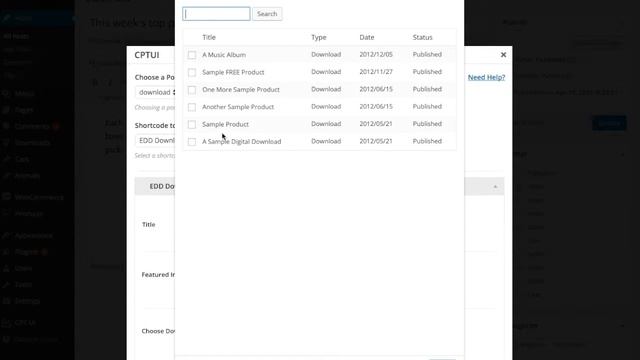The image size is (640, 360).
Task: Focus the search text field
Action: [x=216, y=14]
